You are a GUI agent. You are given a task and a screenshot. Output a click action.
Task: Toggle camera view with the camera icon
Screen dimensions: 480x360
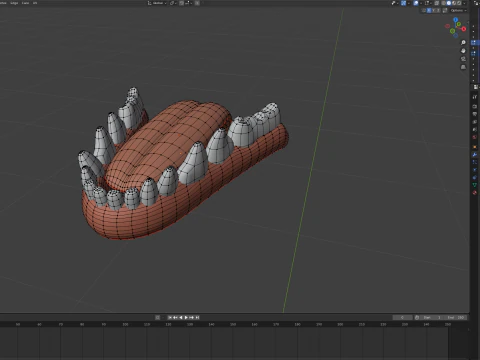(463, 59)
